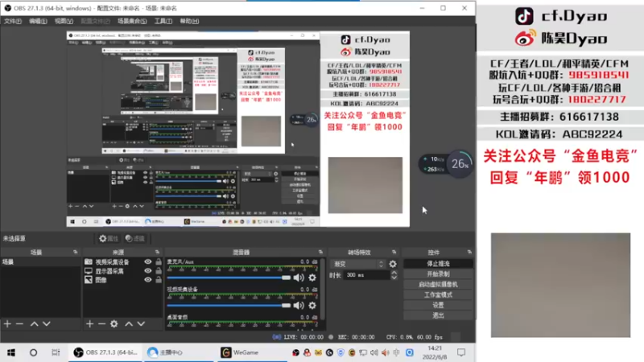The height and width of the screenshot is (362, 644).
Task: Decrease the 时长 duration value
Action: tap(394, 278)
